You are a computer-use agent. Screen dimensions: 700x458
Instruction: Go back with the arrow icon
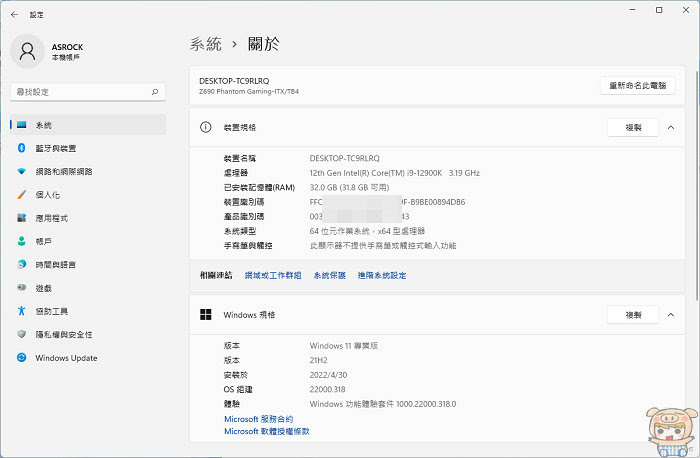(x=14, y=15)
